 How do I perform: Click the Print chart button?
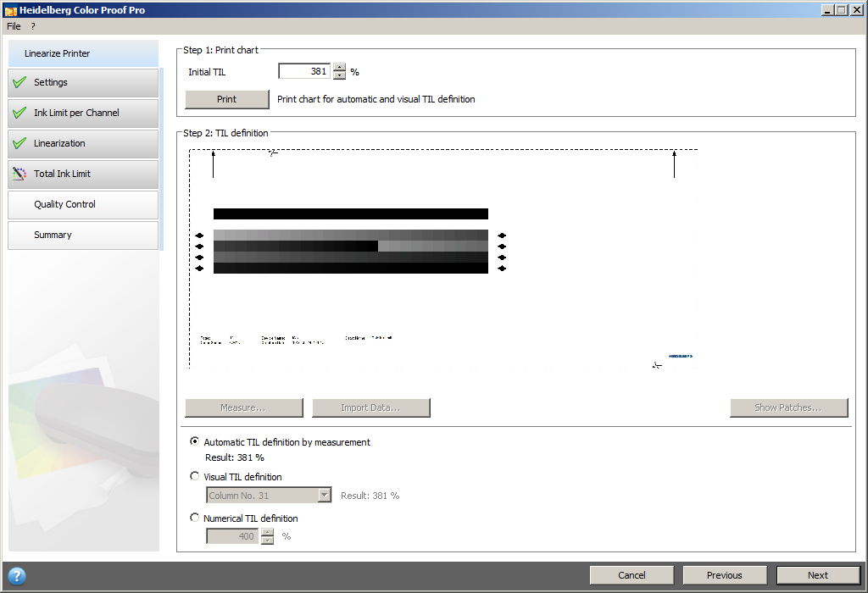[x=227, y=99]
